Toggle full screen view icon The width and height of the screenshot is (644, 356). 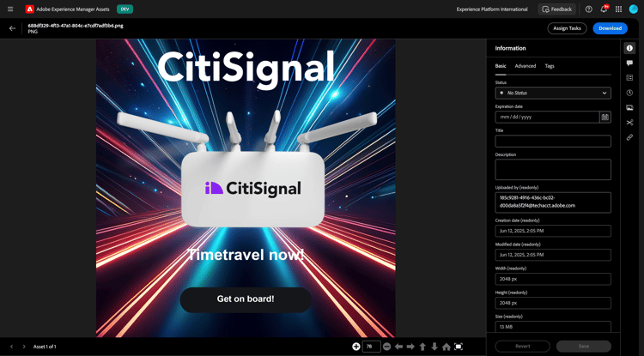pyautogui.click(x=459, y=347)
